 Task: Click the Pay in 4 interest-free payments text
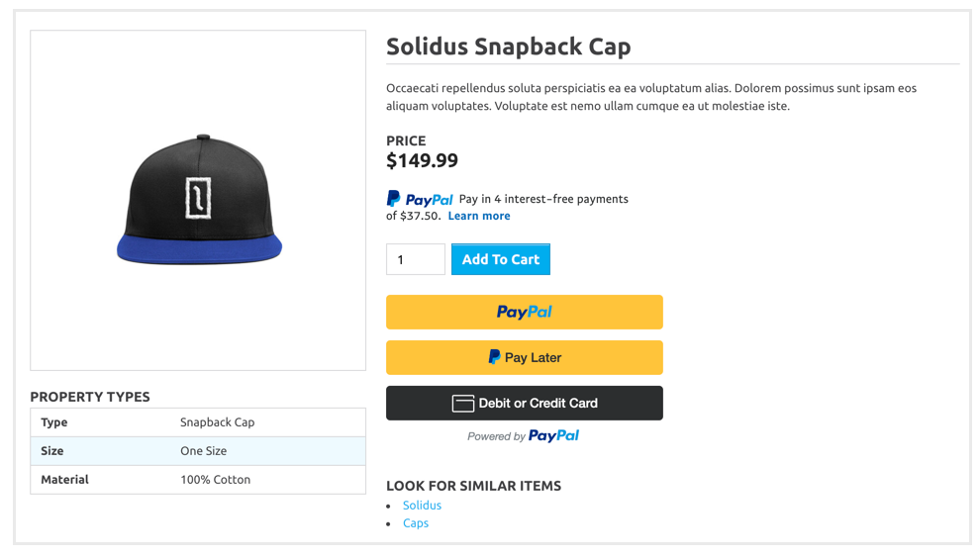coord(543,199)
